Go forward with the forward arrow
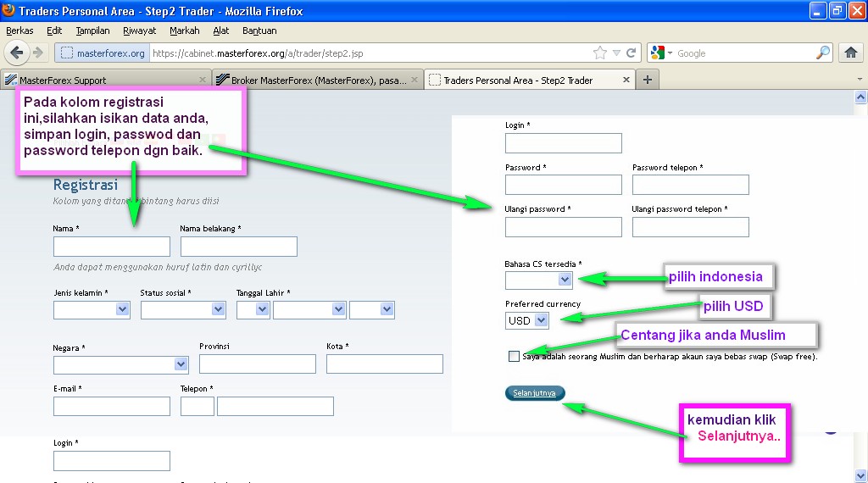This screenshot has width=868, height=483. pyautogui.click(x=37, y=53)
